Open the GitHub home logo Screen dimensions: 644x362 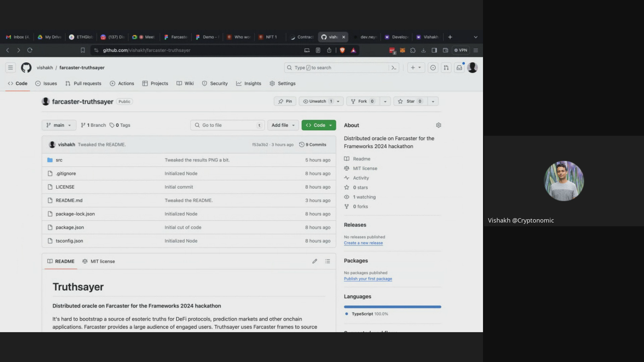[26, 68]
